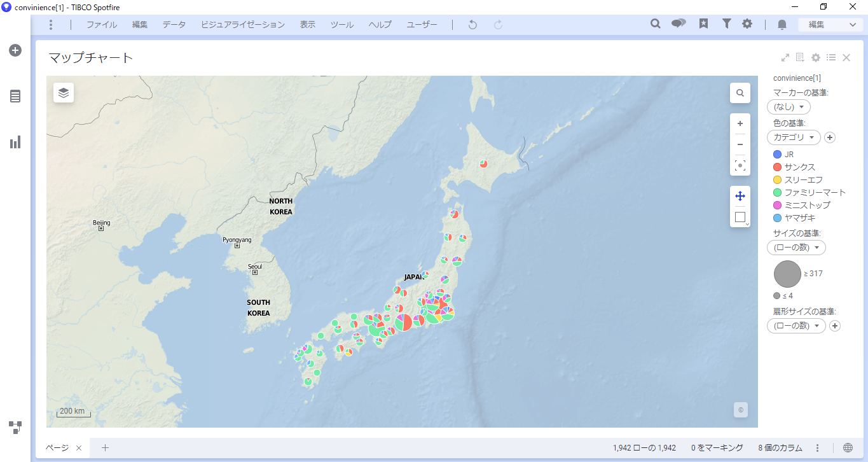This screenshot has width=868, height=462.
Task: Open the ヘルプ menu
Action: point(380,24)
